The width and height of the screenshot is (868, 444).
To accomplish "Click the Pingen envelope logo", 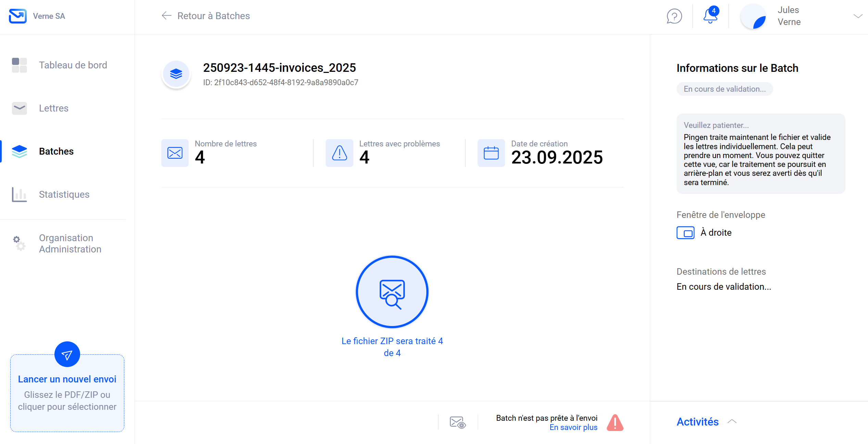I will (x=18, y=16).
